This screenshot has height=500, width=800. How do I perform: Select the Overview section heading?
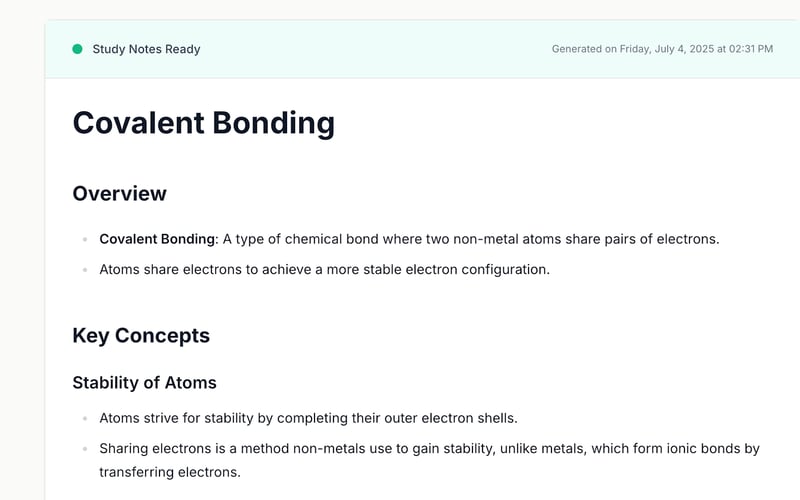(119, 193)
